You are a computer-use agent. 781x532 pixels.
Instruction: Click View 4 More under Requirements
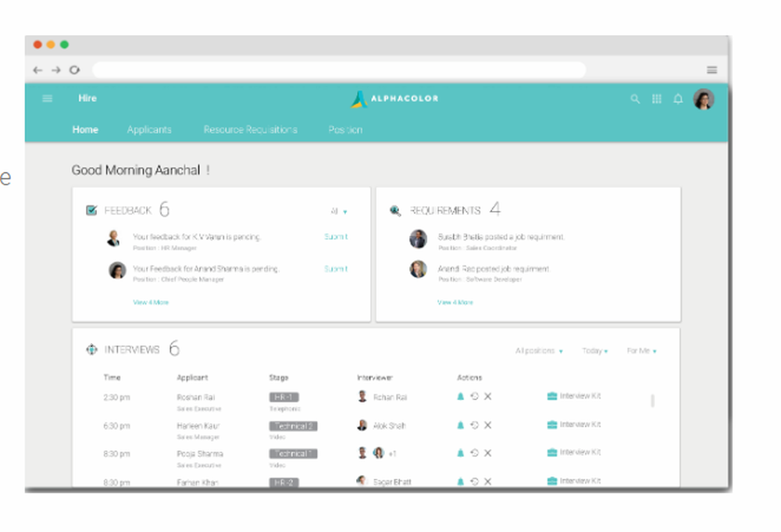[x=454, y=302]
